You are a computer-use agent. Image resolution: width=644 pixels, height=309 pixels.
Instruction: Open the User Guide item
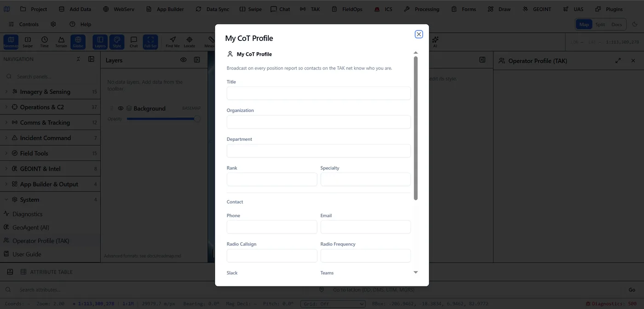[x=50, y=254]
